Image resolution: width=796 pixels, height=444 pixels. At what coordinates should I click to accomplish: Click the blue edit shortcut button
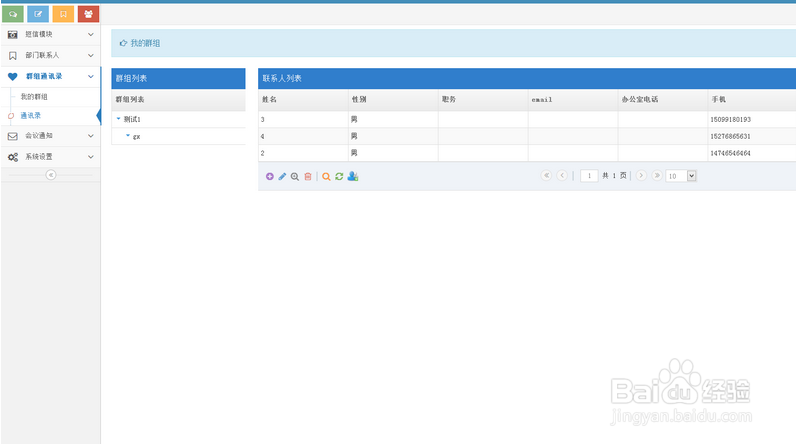click(x=38, y=14)
